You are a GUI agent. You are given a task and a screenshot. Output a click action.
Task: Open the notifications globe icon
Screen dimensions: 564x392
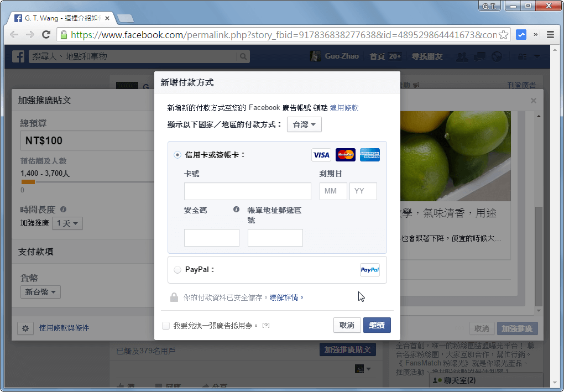[496, 56]
